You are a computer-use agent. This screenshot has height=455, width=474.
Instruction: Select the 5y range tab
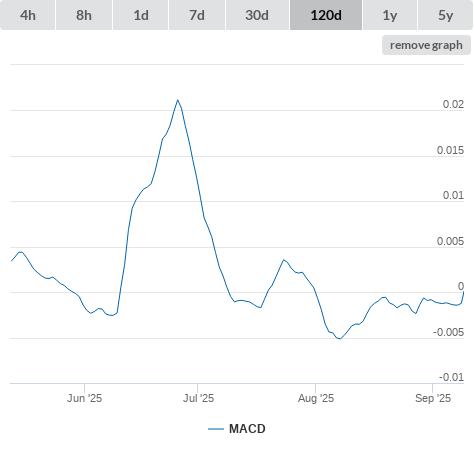pyautogui.click(x=445, y=15)
